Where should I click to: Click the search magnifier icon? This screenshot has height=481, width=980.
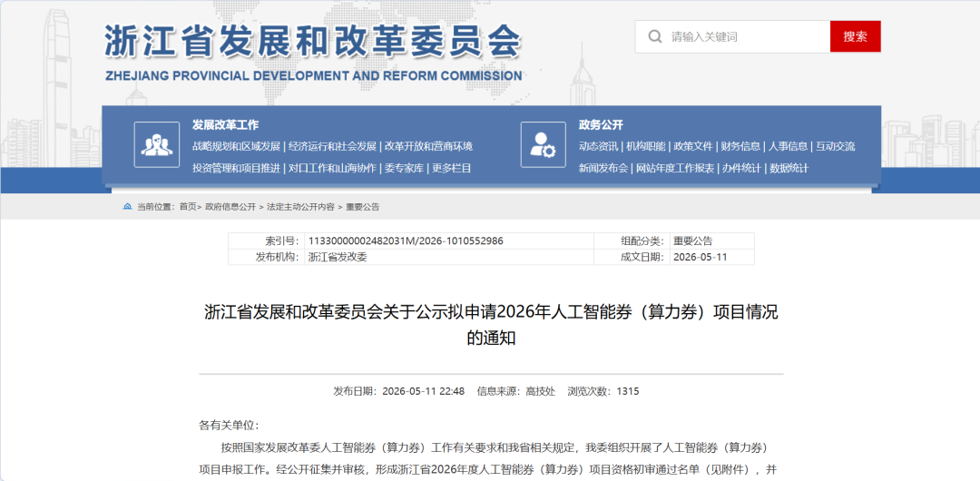coord(655,37)
